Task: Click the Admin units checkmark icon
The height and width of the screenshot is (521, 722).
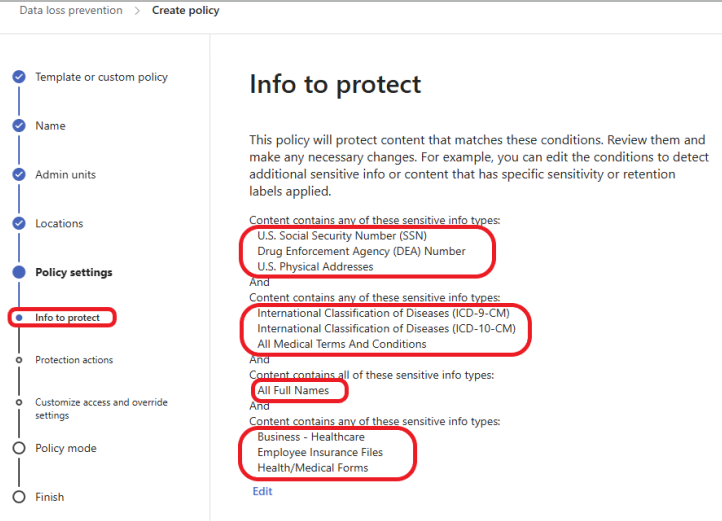Action: coord(19,174)
